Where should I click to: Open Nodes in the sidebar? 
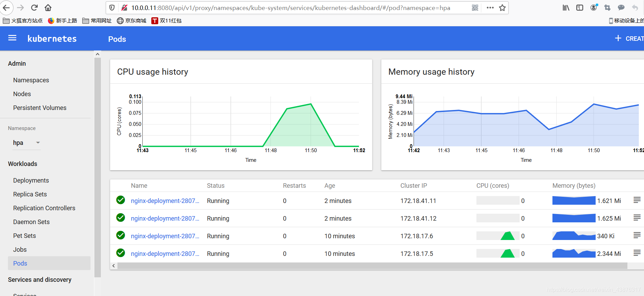tap(22, 94)
